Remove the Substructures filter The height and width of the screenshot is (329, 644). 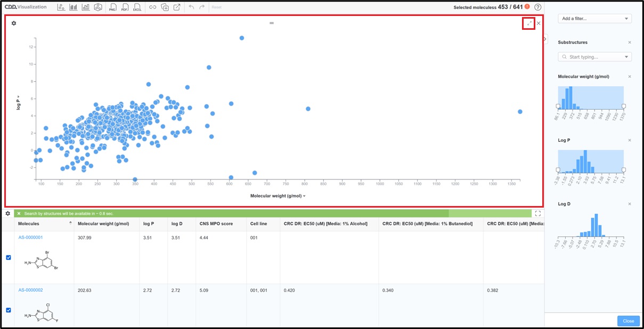pos(630,42)
